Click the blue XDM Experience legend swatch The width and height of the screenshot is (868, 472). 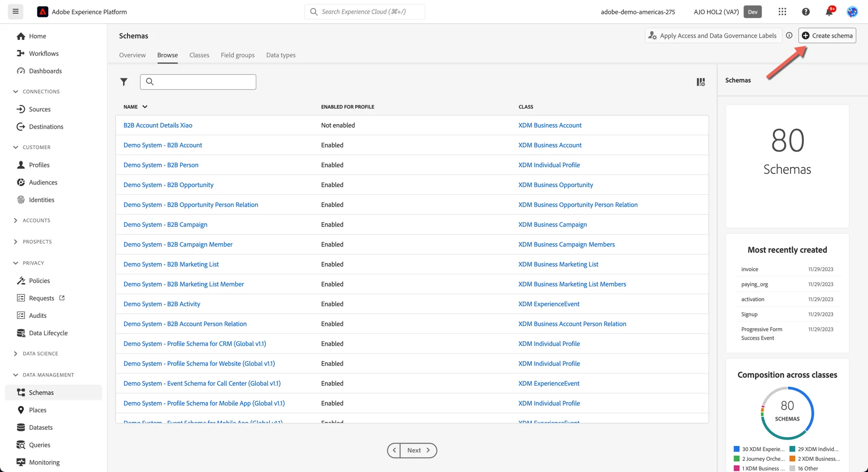point(737,449)
